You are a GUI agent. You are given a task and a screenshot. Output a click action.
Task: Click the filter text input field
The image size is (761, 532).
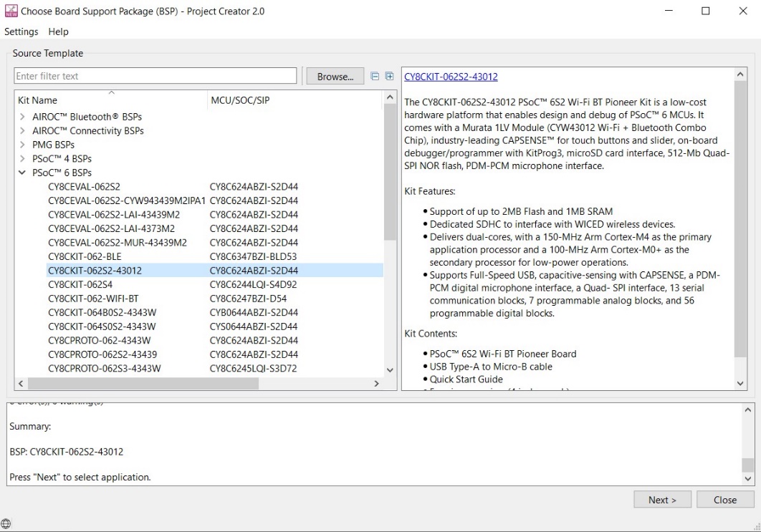click(155, 76)
